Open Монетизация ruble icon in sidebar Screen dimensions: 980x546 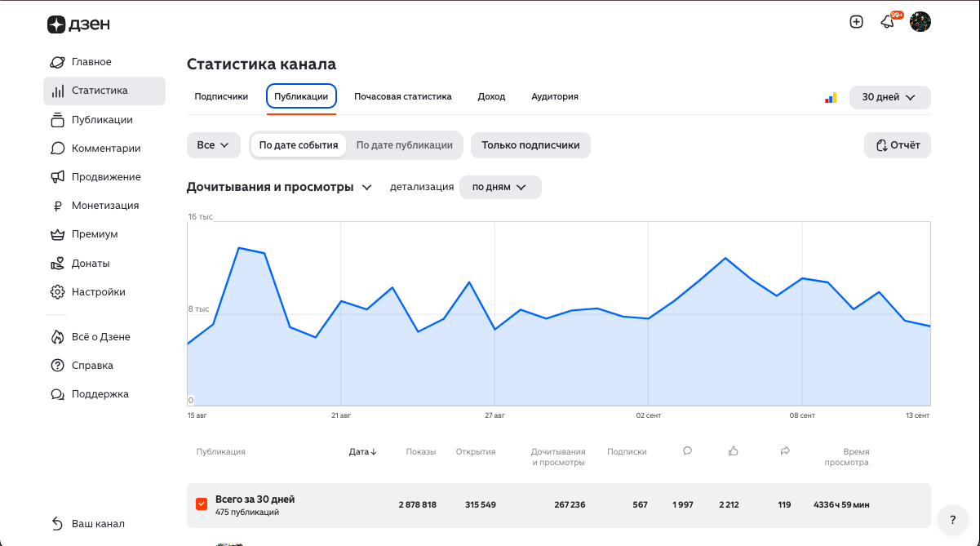coord(57,206)
